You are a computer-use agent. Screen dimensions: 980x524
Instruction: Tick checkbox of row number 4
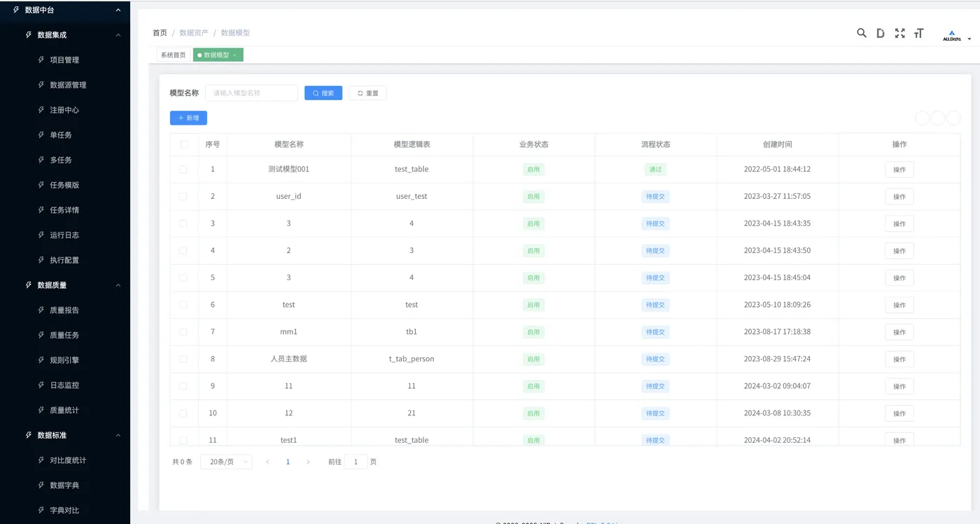click(183, 251)
